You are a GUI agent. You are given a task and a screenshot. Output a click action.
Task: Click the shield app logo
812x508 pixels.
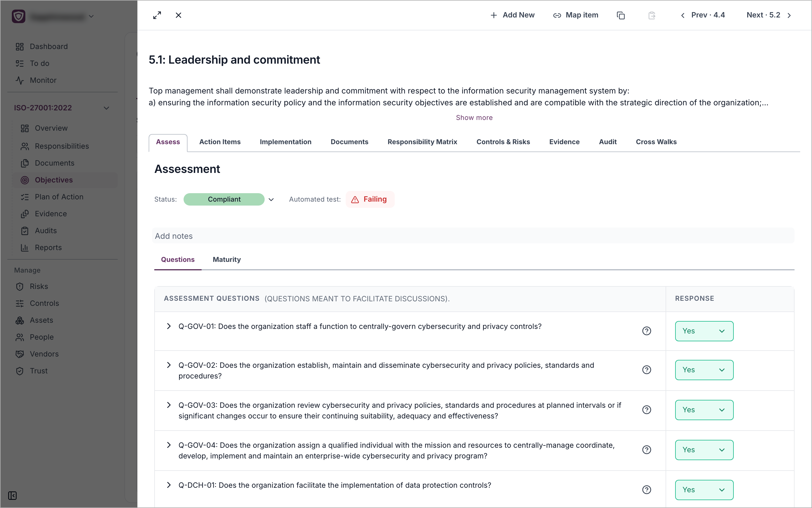(19, 16)
